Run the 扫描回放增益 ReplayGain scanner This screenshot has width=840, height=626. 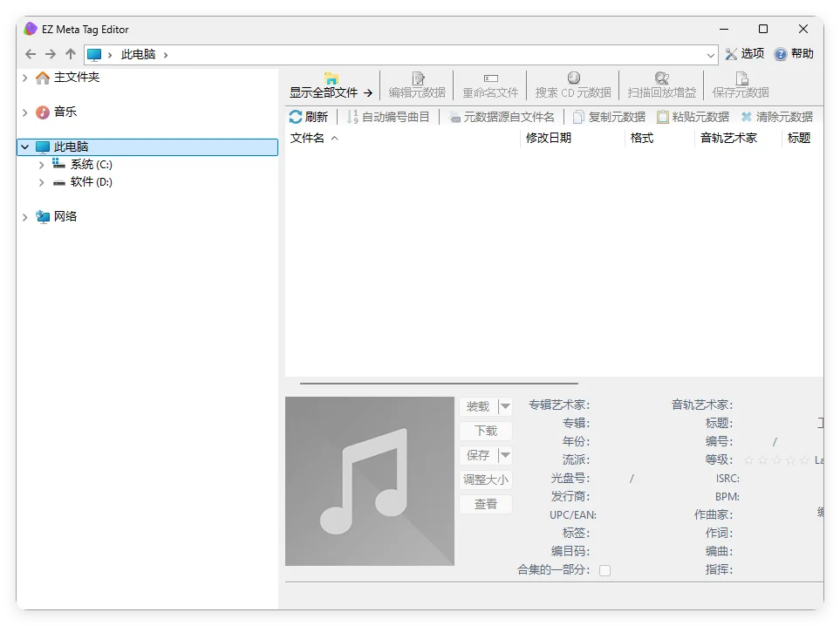[x=660, y=85]
